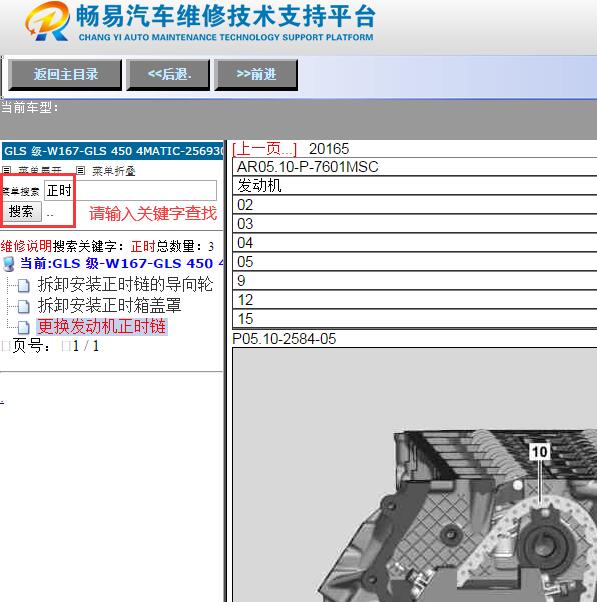Click the table row labeled 15
597x602 pixels.
tap(415, 319)
